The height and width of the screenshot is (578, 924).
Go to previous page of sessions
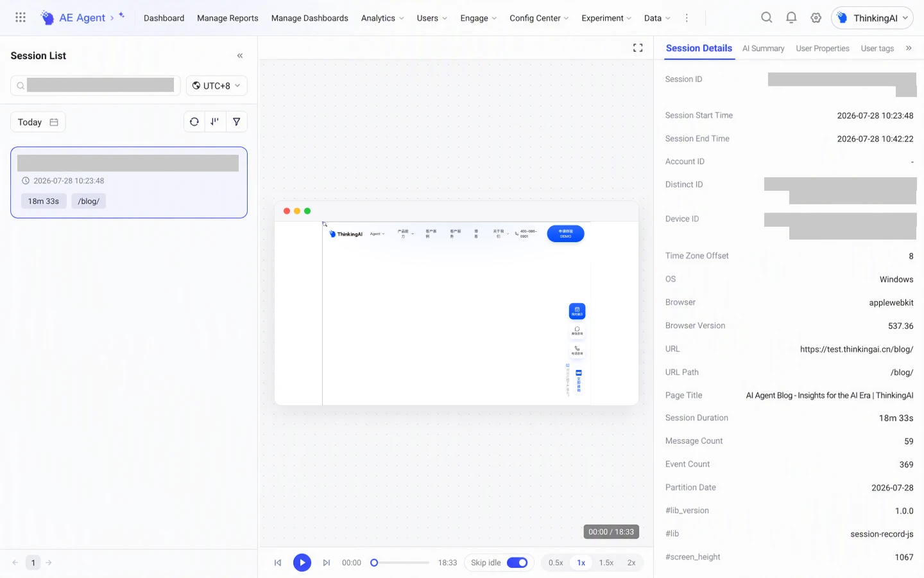pyautogui.click(x=15, y=563)
